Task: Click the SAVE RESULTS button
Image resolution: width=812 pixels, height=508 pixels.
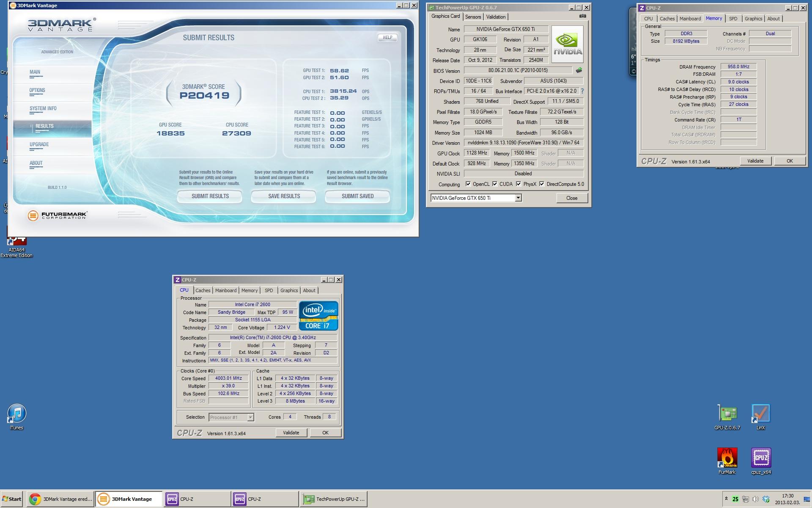Action: point(284,196)
